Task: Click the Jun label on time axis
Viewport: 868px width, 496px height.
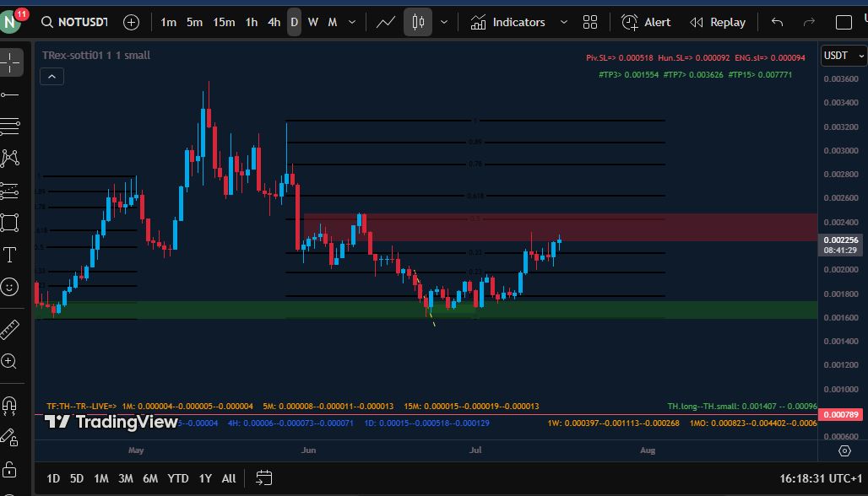Action: (x=309, y=450)
